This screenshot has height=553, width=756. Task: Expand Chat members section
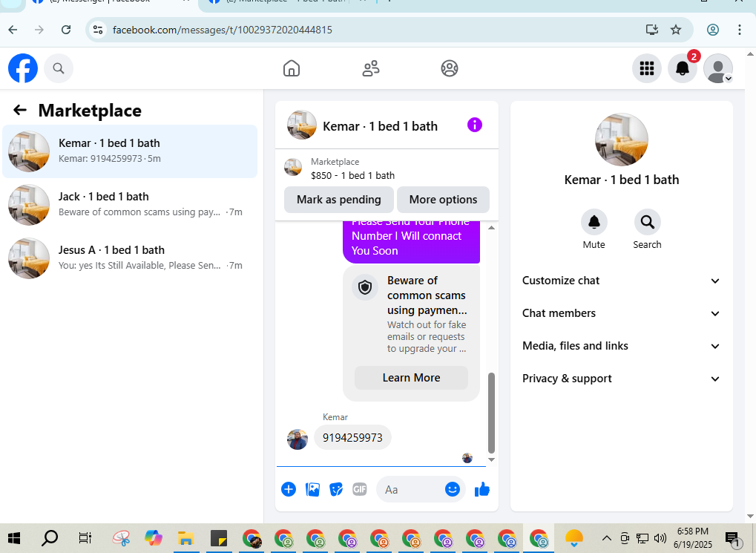pos(621,313)
